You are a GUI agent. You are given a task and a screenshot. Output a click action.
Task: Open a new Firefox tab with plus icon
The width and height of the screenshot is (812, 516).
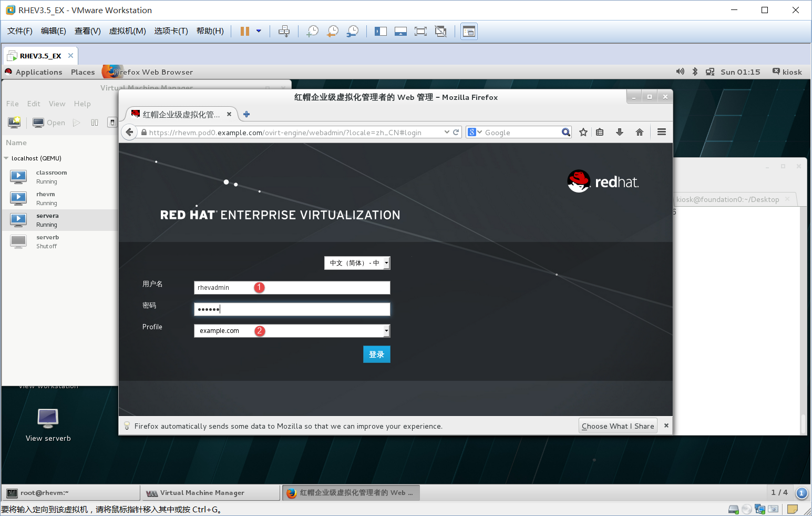coord(246,114)
